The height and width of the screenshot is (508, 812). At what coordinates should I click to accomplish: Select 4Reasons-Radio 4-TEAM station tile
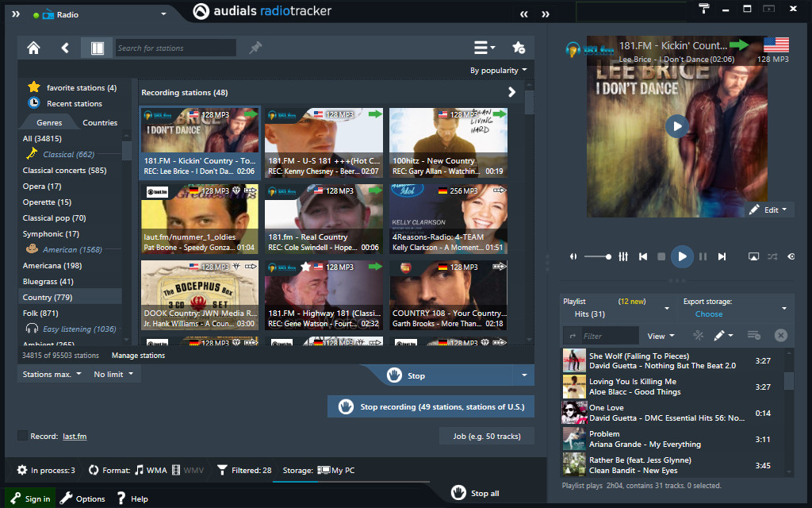tap(449, 219)
